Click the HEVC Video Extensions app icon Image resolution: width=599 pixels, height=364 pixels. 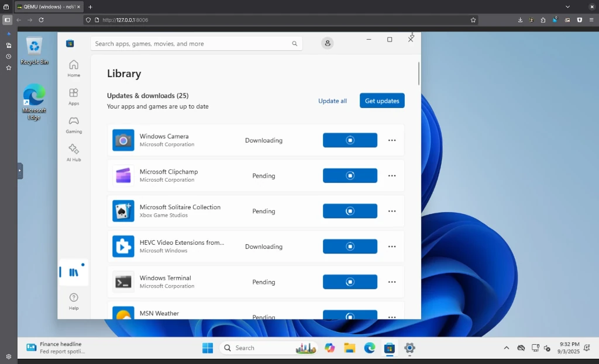pos(123,247)
